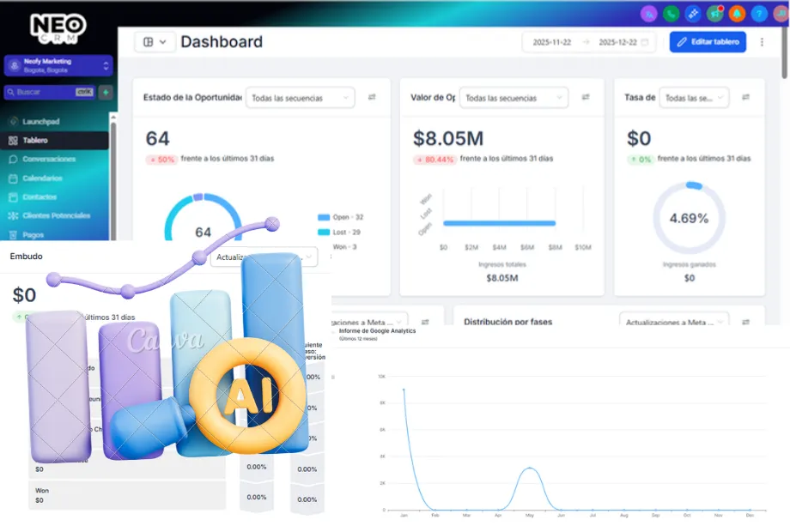Open the dashboard layout switcher dropdown
Viewport: 790px width, 532px height.
pyautogui.click(x=155, y=42)
